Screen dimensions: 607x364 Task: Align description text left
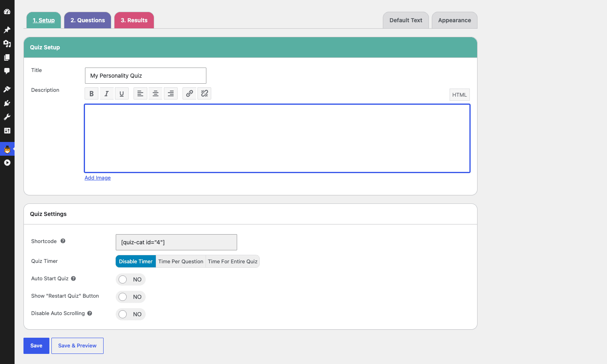tap(140, 93)
